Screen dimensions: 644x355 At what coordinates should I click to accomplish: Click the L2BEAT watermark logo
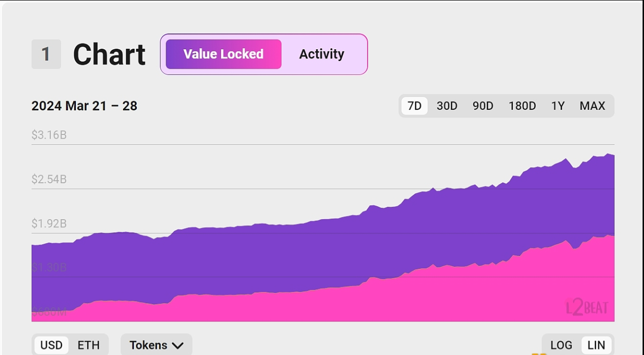pos(587,307)
